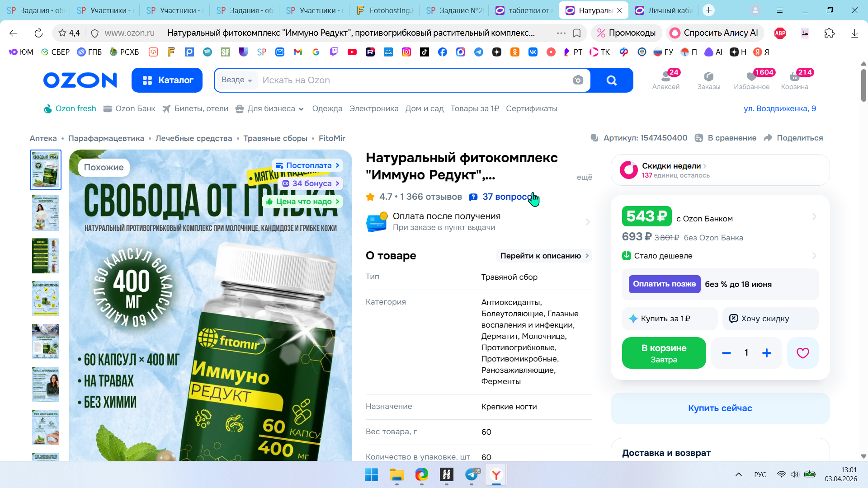This screenshot has width=868, height=488.
Task: Open the Везде search scope dropdown
Action: pyautogui.click(x=236, y=80)
